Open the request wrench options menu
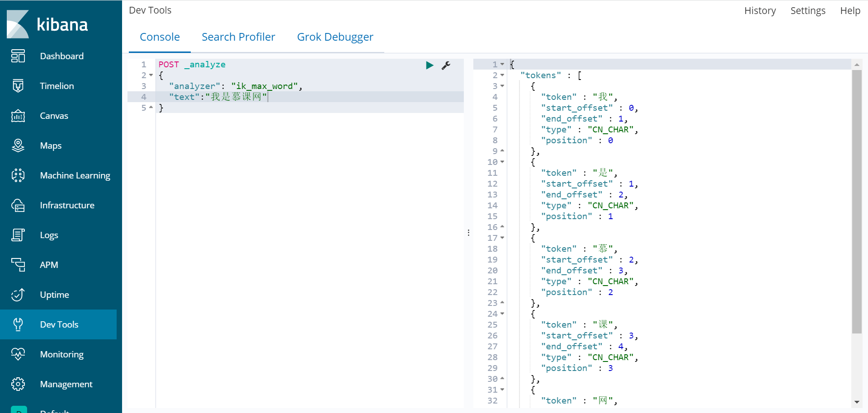868x413 pixels. [x=446, y=65]
